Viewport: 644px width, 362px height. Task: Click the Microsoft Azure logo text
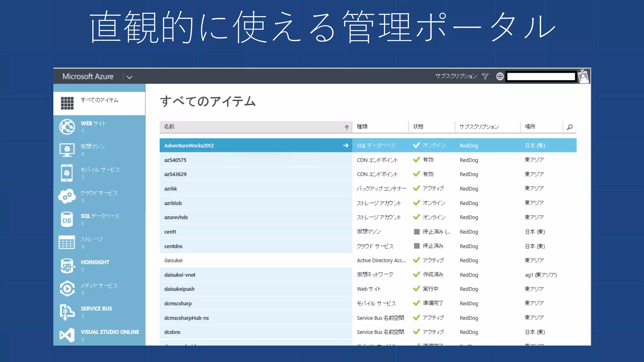(x=88, y=76)
